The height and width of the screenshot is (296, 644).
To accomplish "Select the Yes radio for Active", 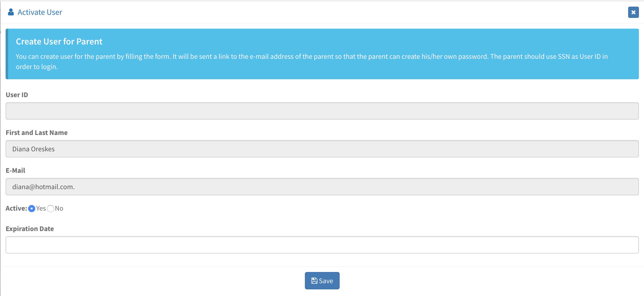I will pyautogui.click(x=32, y=209).
